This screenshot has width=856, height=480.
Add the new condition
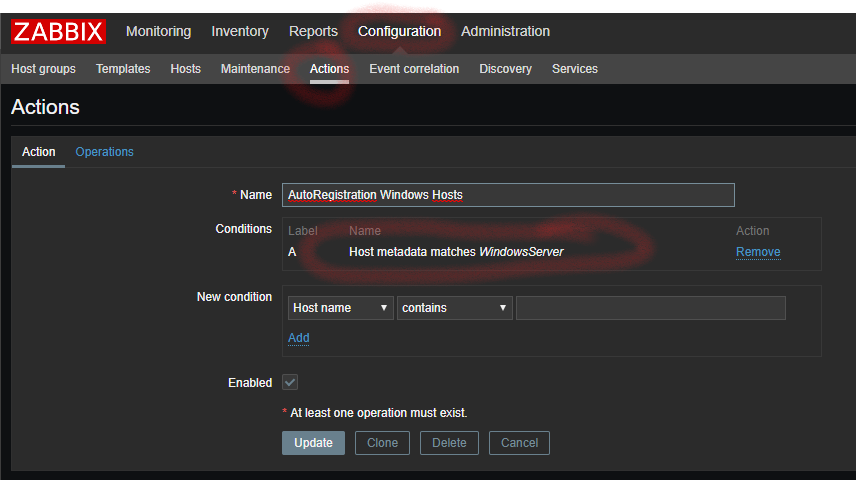click(x=299, y=338)
